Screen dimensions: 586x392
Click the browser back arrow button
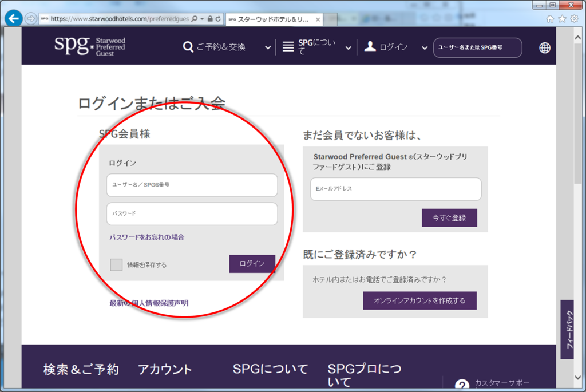[14, 18]
